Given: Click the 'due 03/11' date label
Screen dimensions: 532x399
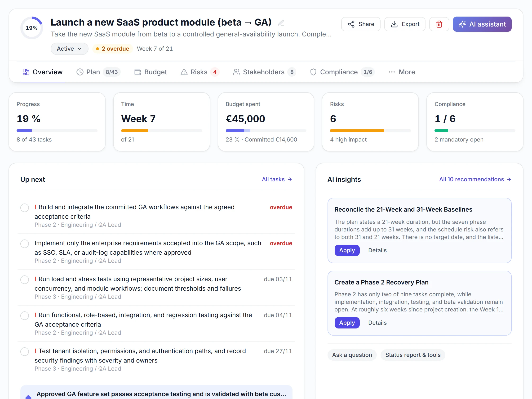Looking at the screenshot, I should pos(278,279).
